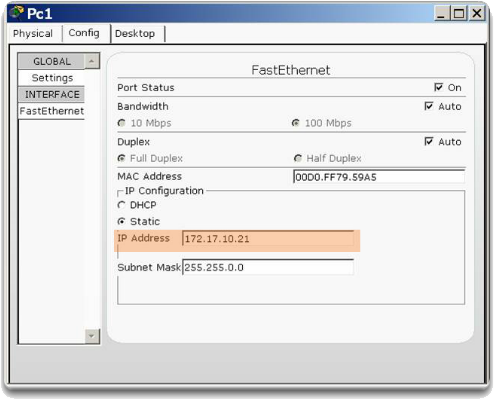Screen dimensions: 494x400
Task: Click the Pc1 window title icon
Action: coord(17,13)
